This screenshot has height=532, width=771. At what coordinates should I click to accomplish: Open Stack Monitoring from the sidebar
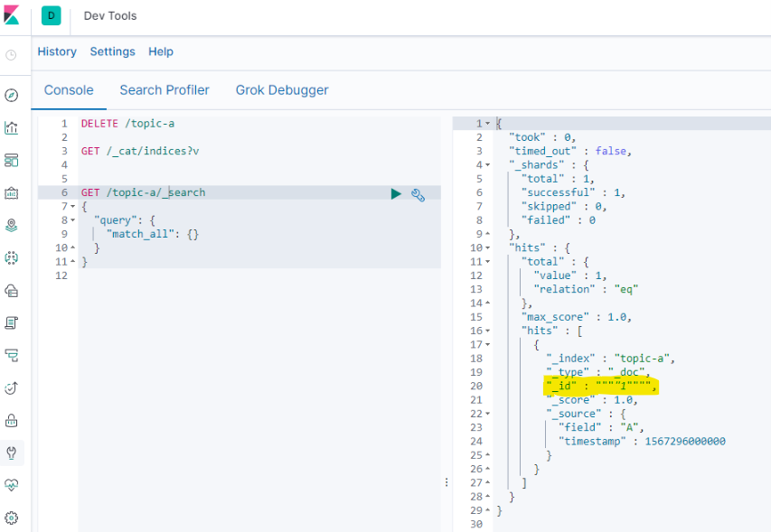(13, 486)
